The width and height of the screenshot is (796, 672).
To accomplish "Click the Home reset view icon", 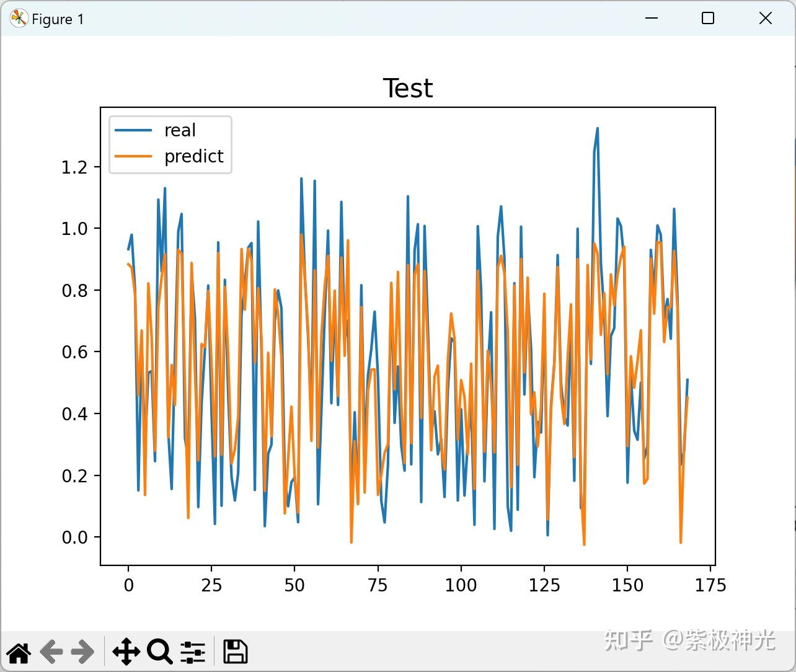I will 19,652.
